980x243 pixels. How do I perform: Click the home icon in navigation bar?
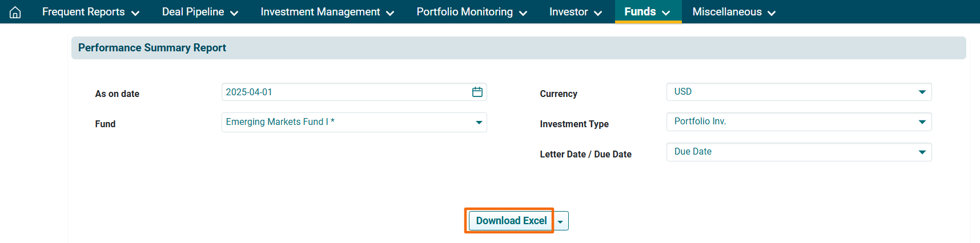coord(15,12)
